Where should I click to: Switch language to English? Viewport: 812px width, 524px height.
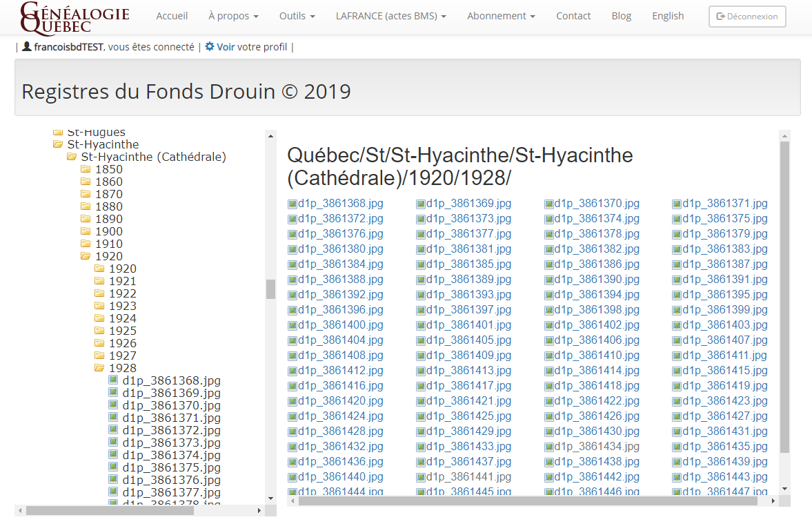[x=668, y=16]
